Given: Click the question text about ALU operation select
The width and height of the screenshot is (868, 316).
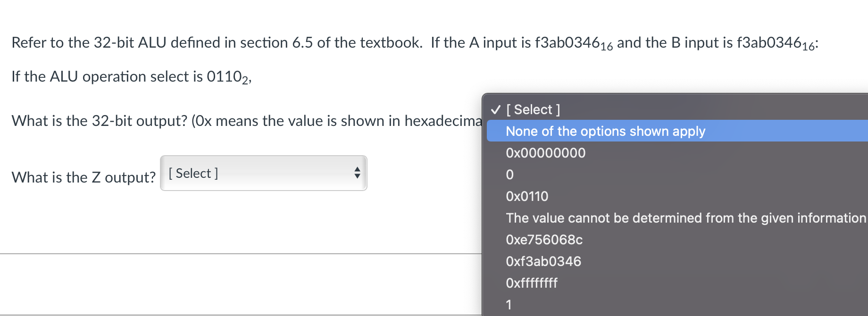Looking at the screenshot, I should point(131,76).
